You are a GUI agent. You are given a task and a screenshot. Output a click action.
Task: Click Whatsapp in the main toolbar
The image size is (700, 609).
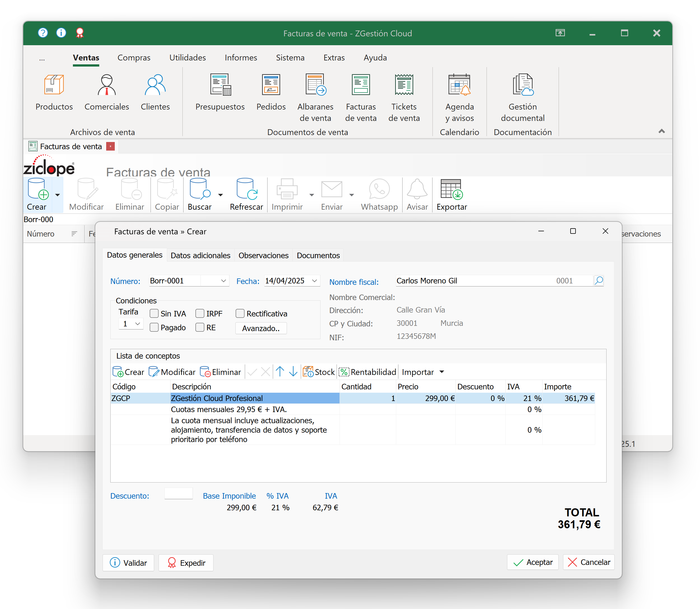pyautogui.click(x=379, y=195)
